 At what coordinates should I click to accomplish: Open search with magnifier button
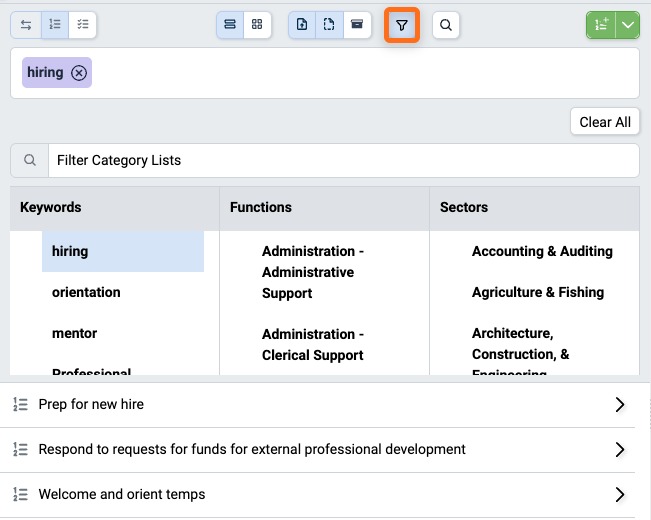(446, 25)
